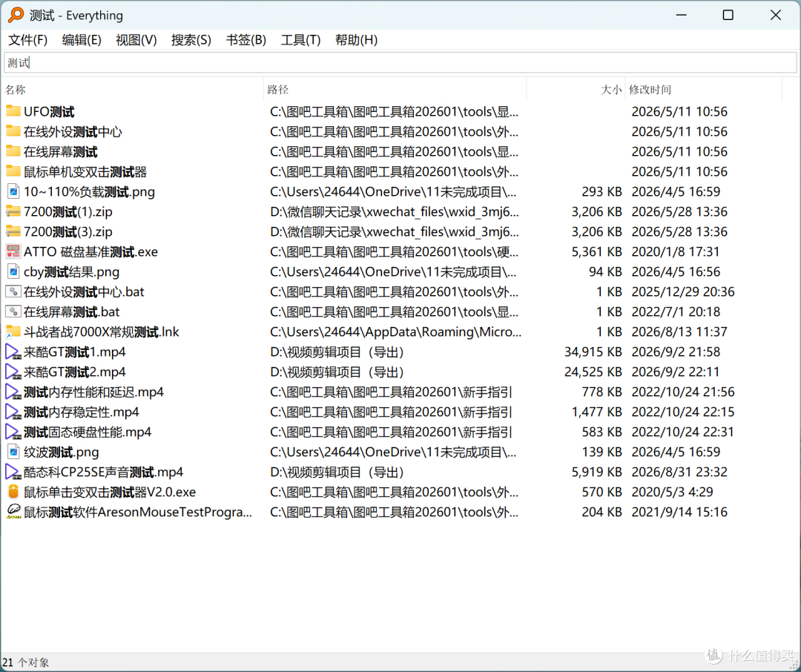The image size is (801, 672).
Task: Click folder icon beside 鼠标单机变双击测试器
Action: [13, 171]
